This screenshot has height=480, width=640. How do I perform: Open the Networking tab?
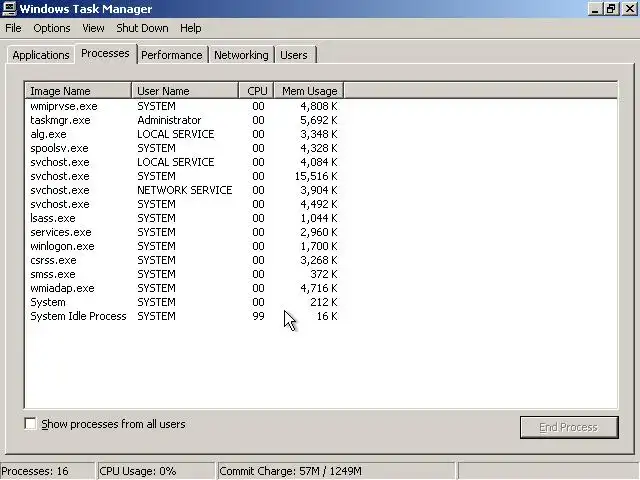click(241, 55)
